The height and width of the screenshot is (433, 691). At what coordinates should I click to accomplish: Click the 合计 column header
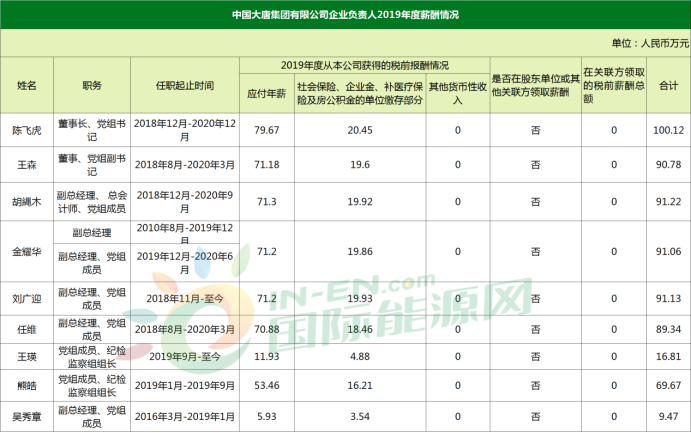tap(668, 85)
